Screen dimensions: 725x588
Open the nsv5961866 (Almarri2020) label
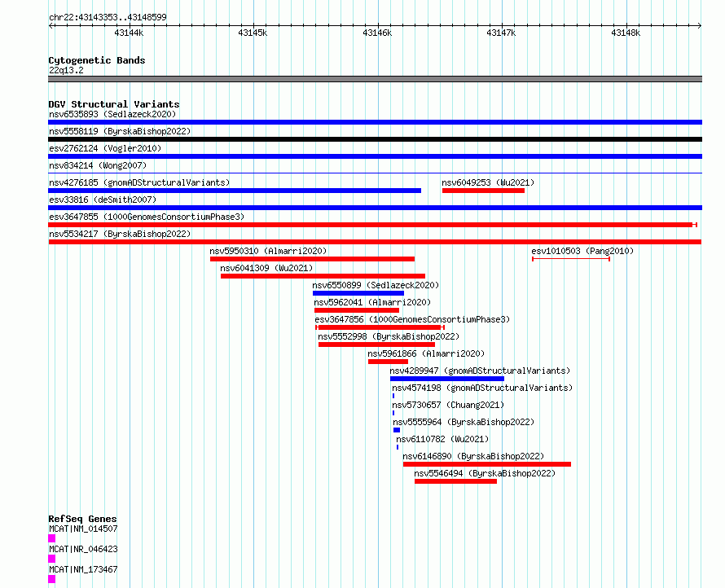[x=426, y=353]
